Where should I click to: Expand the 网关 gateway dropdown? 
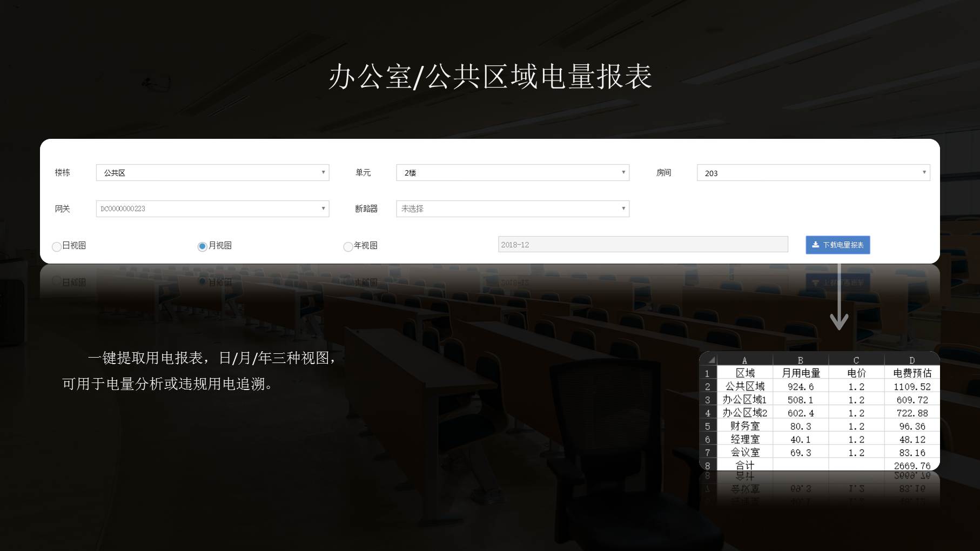tap(212, 209)
